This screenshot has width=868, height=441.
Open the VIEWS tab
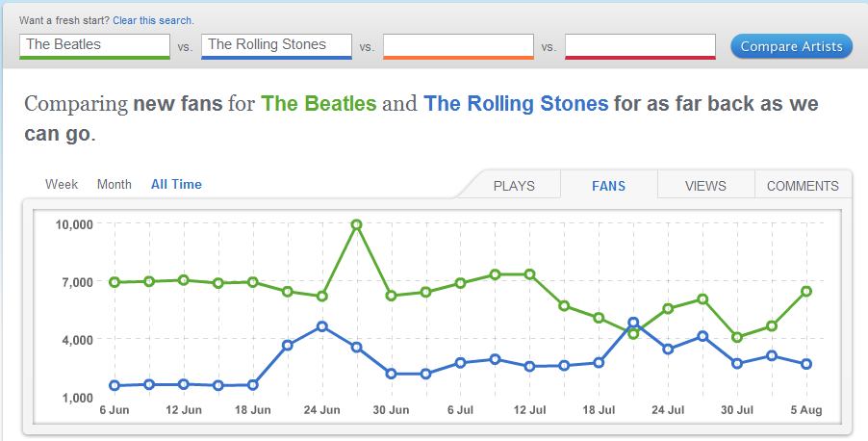coord(705,186)
